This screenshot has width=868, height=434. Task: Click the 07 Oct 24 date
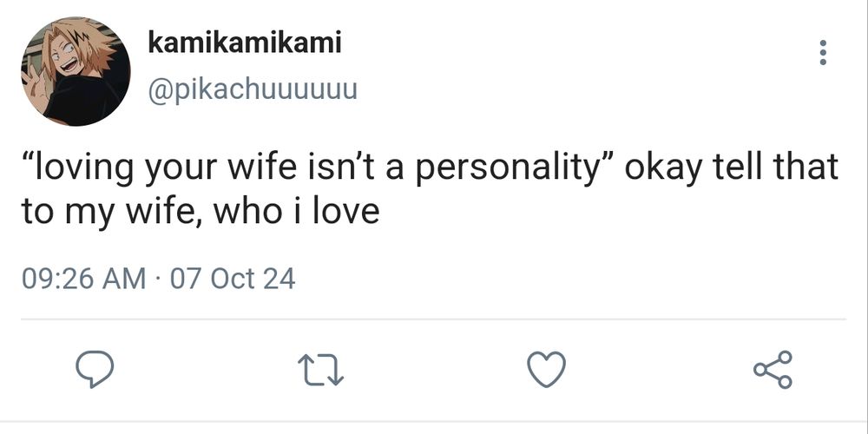[233, 279]
